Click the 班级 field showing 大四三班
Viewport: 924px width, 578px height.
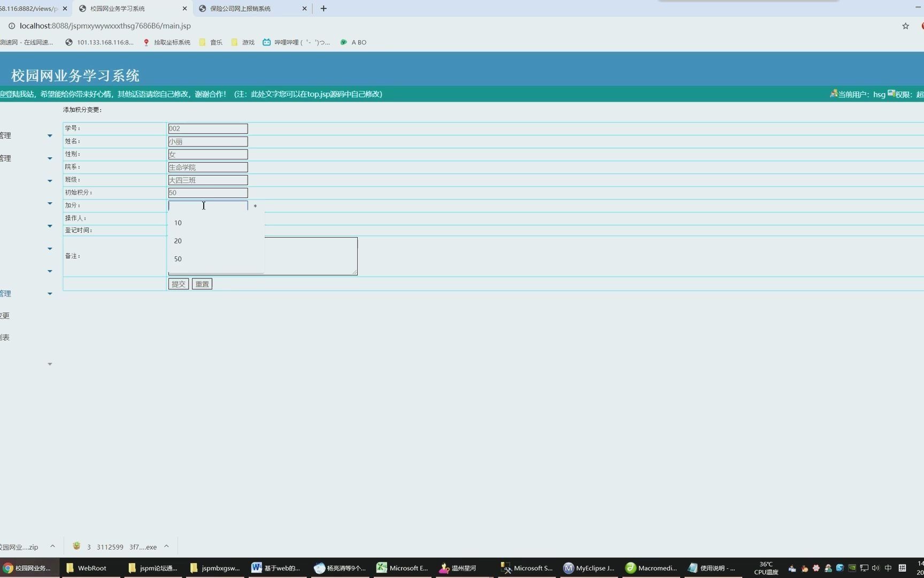[x=208, y=180]
